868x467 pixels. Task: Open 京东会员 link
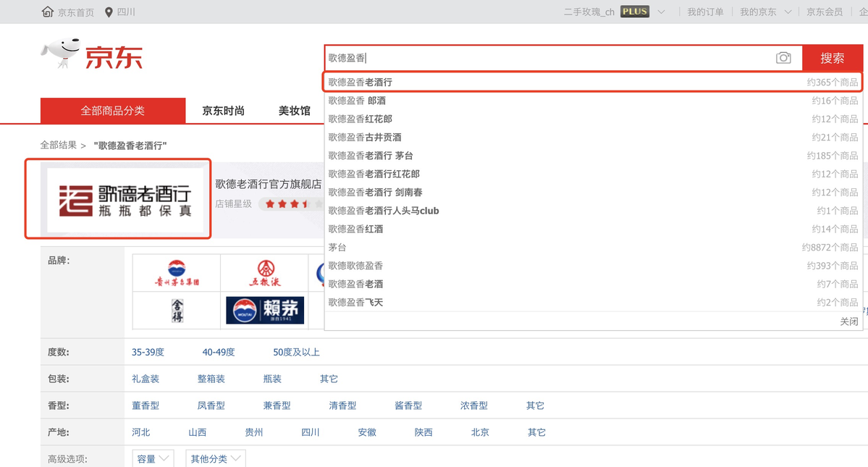pyautogui.click(x=825, y=12)
